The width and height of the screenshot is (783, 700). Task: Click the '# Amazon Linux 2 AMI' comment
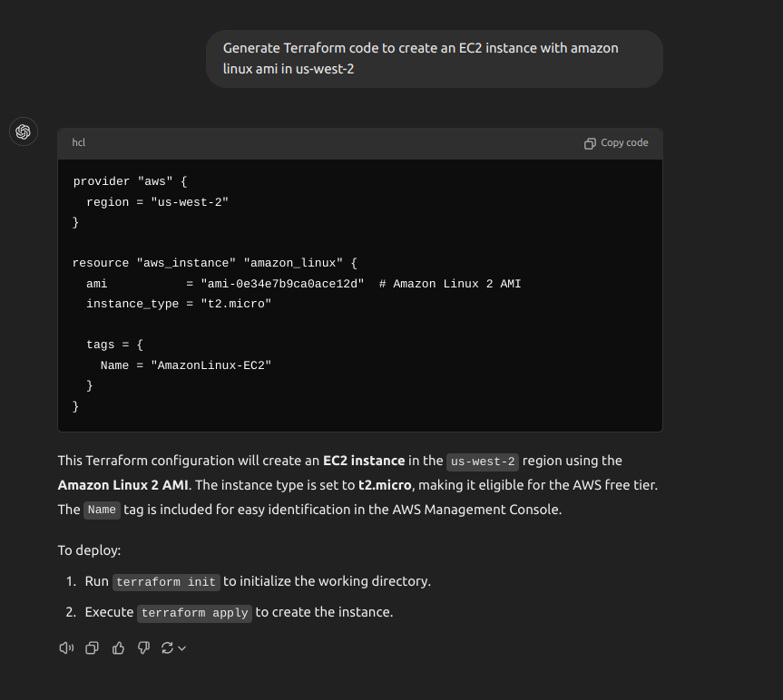(x=450, y=284)
